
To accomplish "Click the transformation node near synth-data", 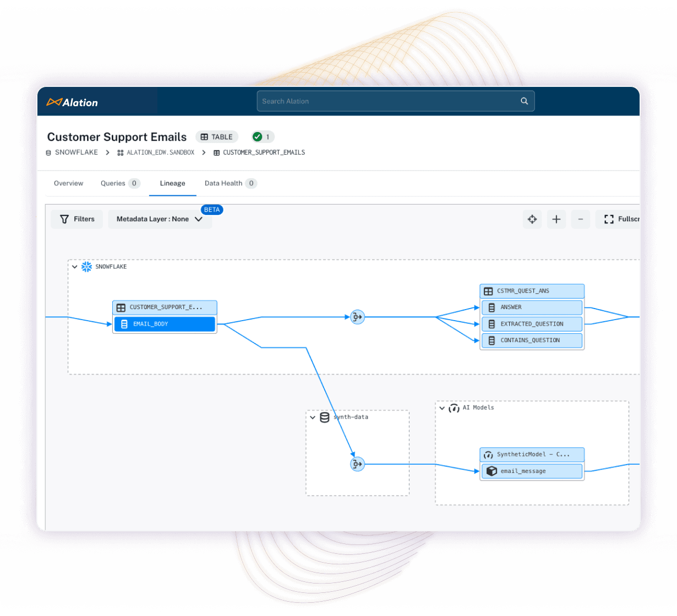I will pyautogui.click(x=357, y=464).
